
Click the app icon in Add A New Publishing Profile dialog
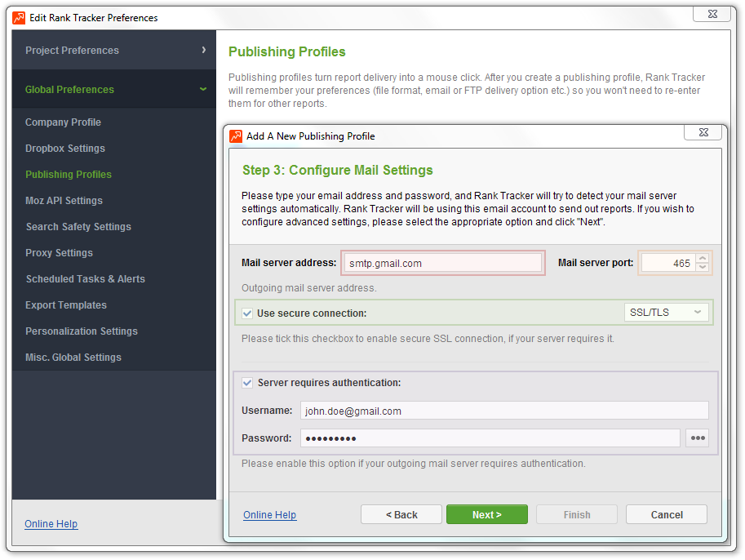[236, 136]
